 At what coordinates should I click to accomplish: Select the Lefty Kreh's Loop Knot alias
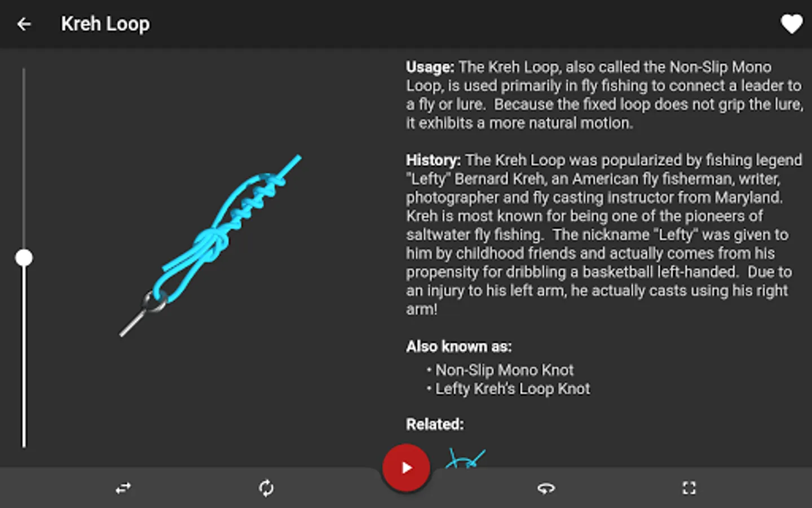pyautogui.click(x=513, y=389)
